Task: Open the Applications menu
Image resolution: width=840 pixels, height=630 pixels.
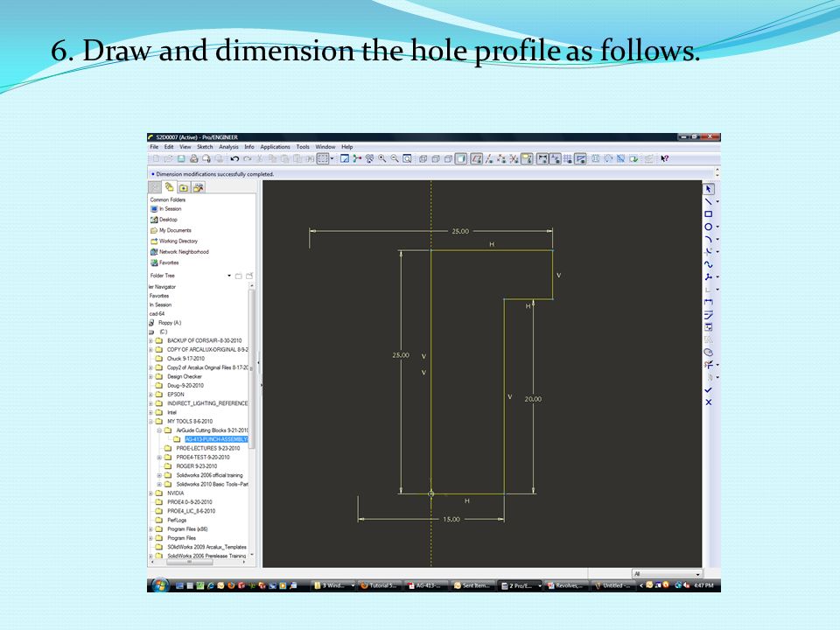Action: [x=275, y=147]
